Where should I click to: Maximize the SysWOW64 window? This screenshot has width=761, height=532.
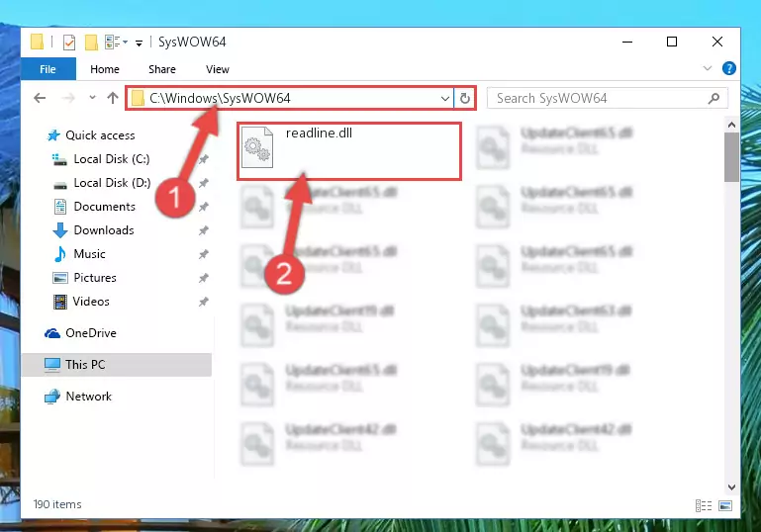[x=672, y=43]
